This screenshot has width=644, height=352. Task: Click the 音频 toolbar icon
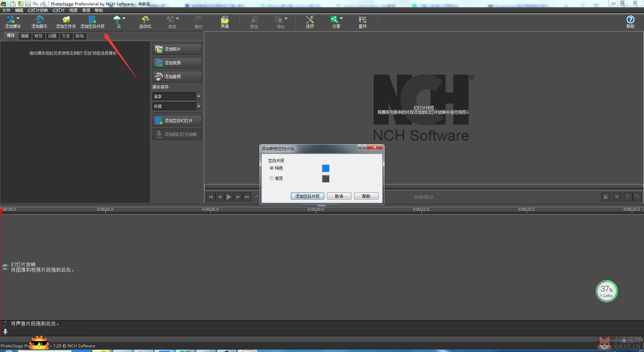171,22
